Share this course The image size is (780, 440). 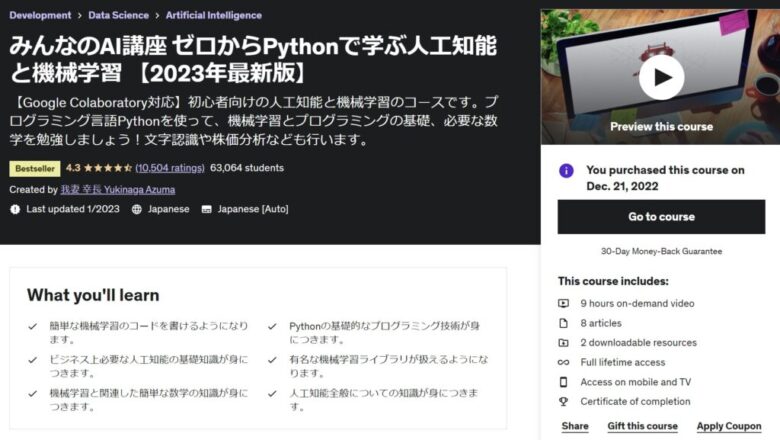[575, 426]
